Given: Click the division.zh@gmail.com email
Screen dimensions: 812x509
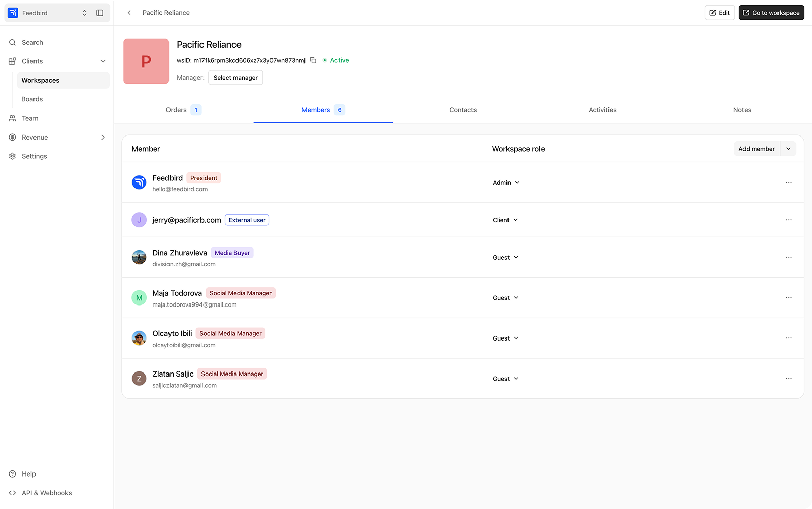Looking at the screenshot, I should [x=184, y=264].
